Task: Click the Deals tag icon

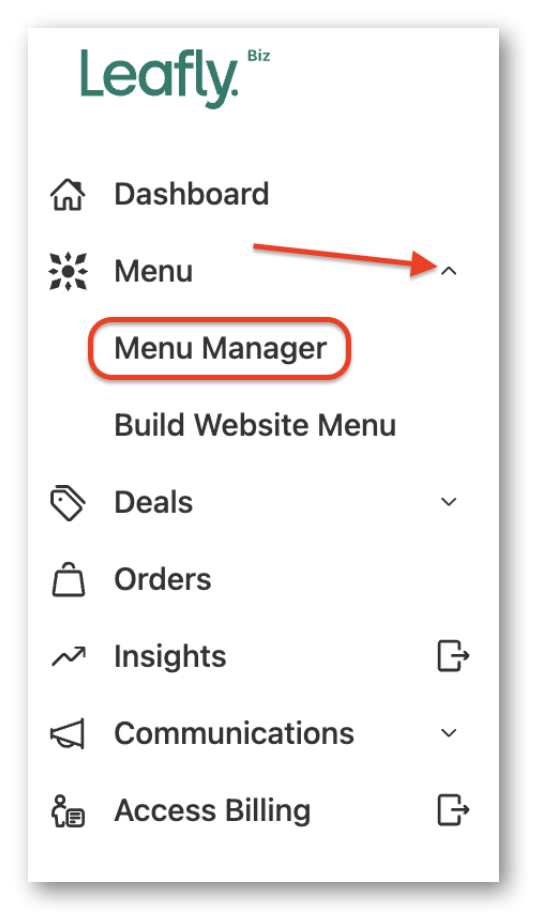Action: (x=68, y=502)
